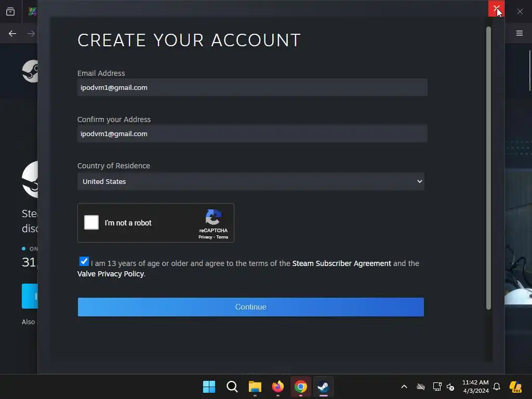Open the hamburger menu in background window
532x399 pixels.
(520, 33)
